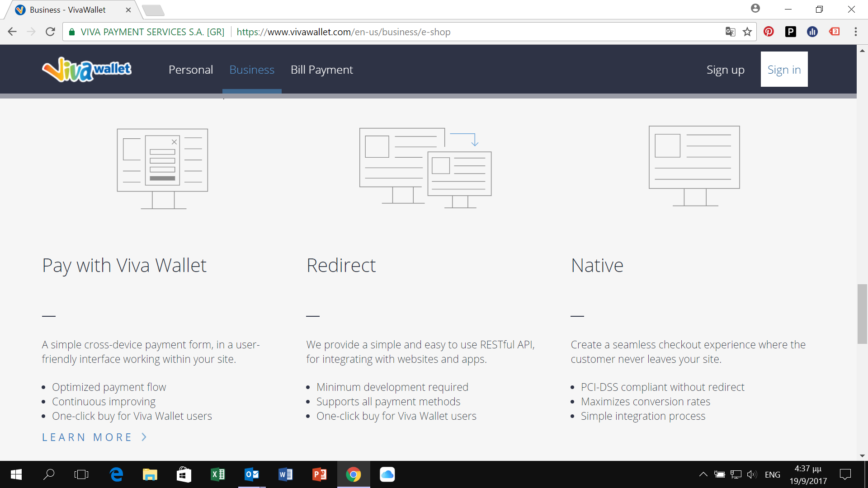
Task: Open Word from the taskbar
Action: [286, 474]
